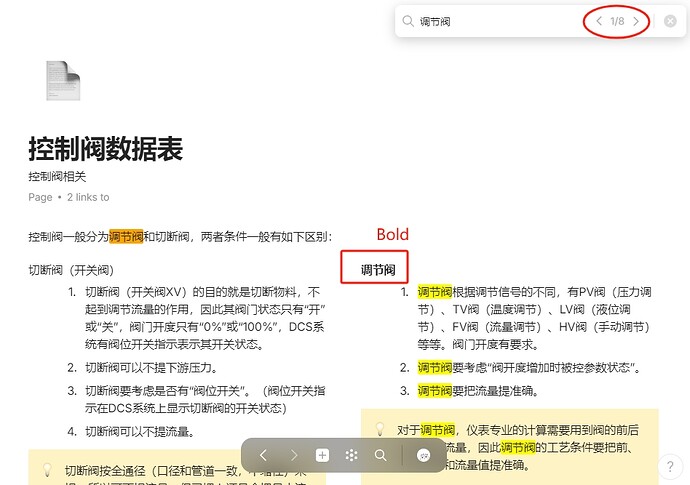Click paragraph 控制阀一般分为调节阀和切断阀
690x485 pixels.
tap(180, 237)
